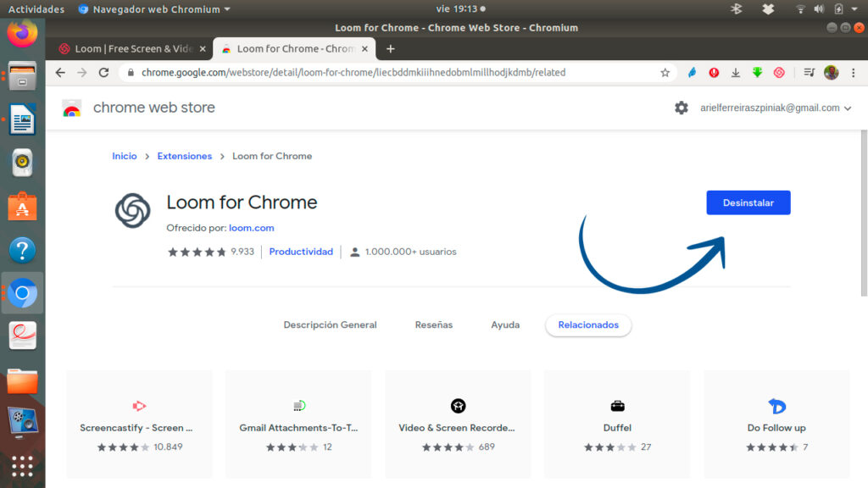Open the Video & Screen Recorder card

tap(458, 424)
